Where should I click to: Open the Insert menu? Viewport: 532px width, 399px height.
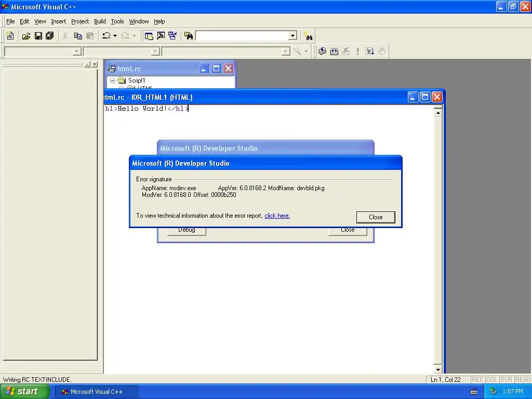[58, 21]
